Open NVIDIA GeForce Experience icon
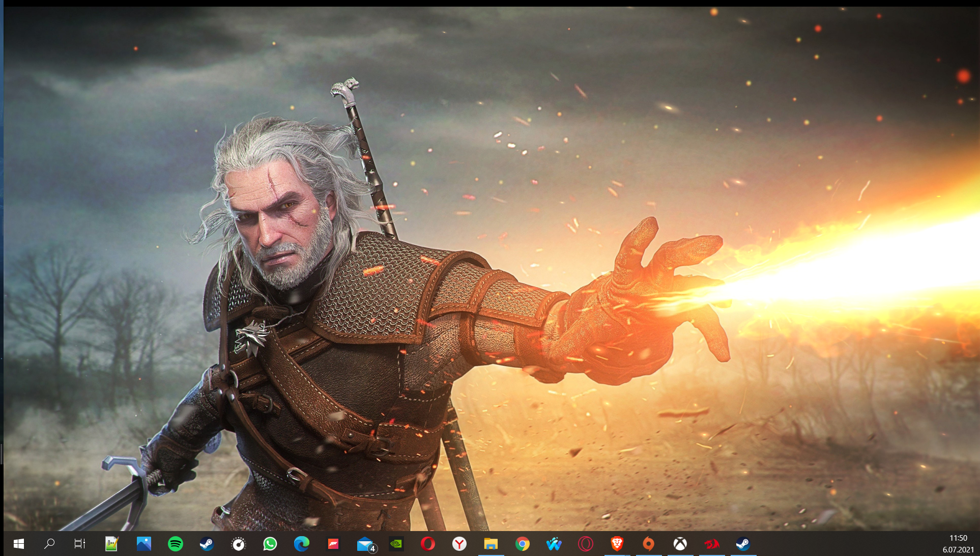This screenshot has height=556, width=980. tap(396, 544)
